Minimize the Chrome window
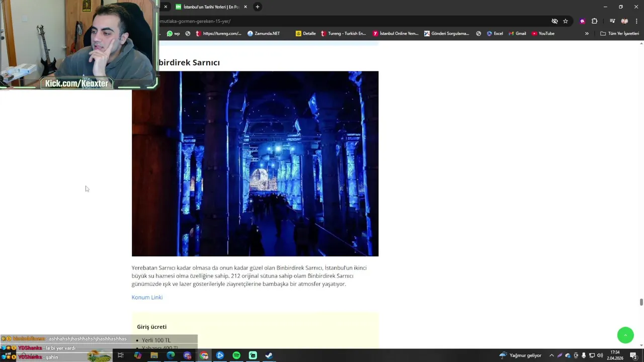Viewport: 644px width, 362px height. pos(606,7)
